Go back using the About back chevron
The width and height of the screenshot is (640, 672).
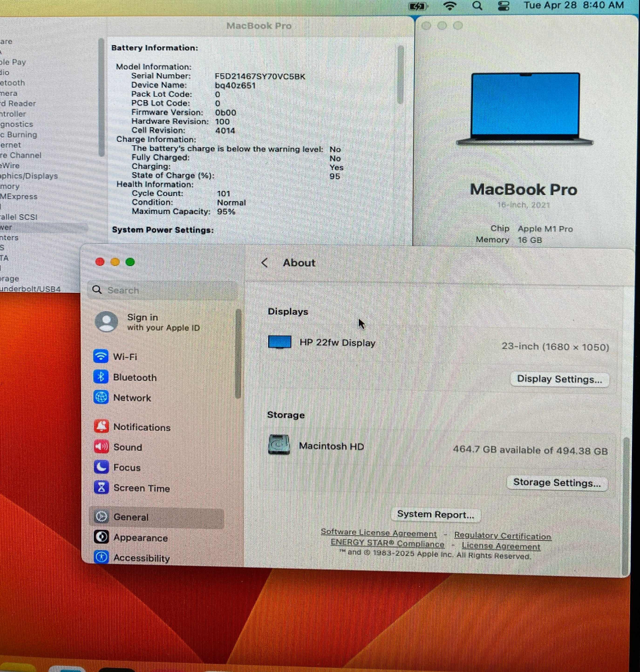pos(264,263)
